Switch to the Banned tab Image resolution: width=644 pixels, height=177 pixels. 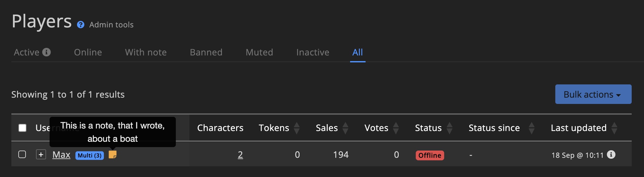206,52
